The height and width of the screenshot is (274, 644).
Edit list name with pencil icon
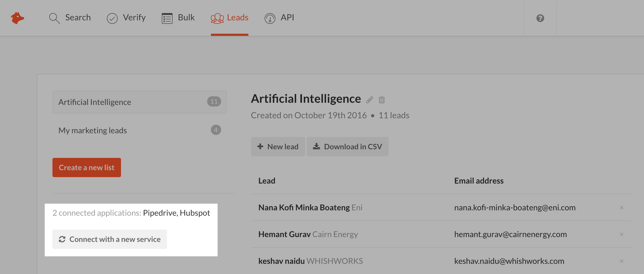tap(370, 100)
